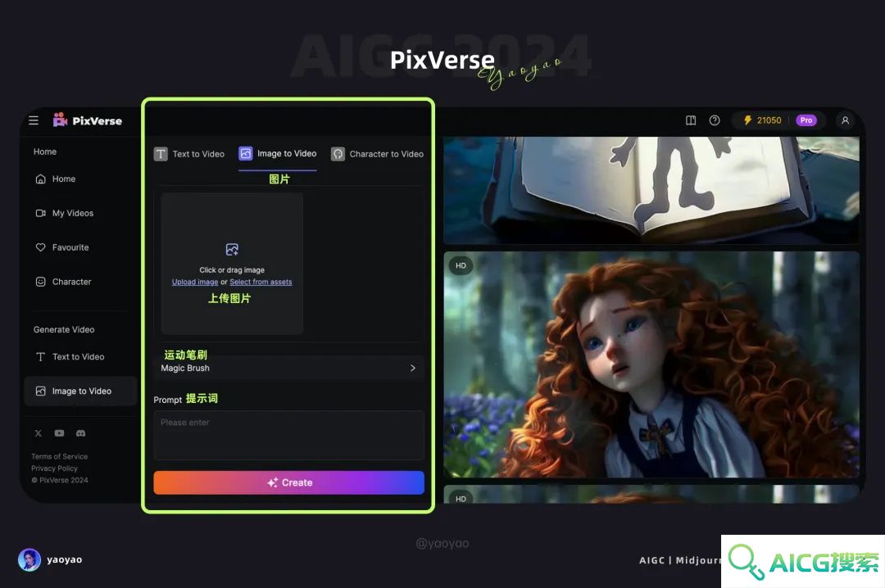Click the Select from assets link
885x588 pixels.
[261, 283]
